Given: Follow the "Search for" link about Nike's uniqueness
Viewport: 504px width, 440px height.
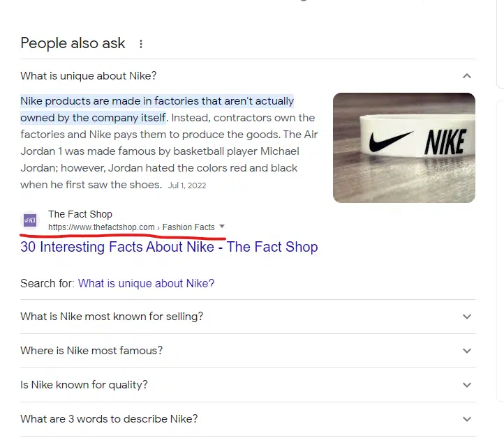Looking at the screenshot, I should (x=146, y=283).
